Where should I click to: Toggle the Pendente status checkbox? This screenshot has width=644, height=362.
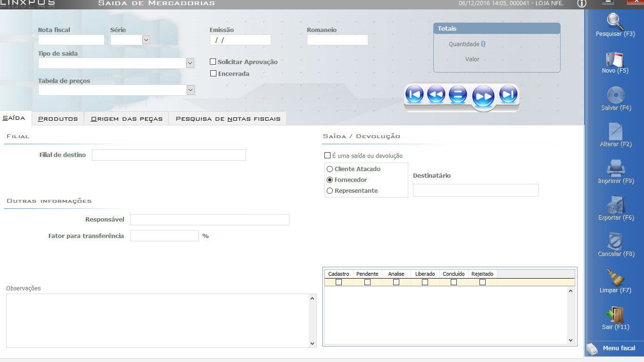click(x=367, y=282)
